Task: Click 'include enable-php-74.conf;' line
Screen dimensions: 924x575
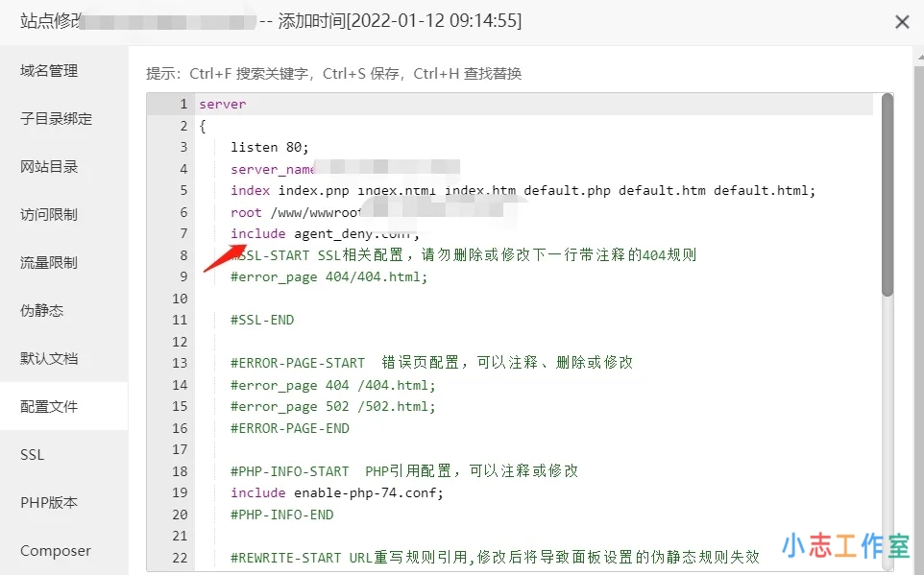Action: pos(337,492)
